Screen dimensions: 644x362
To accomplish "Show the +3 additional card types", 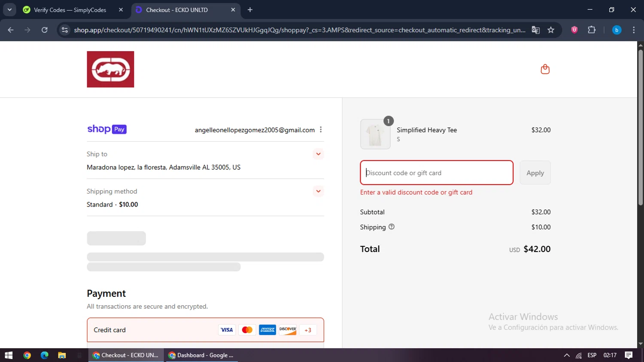I will tap(308, 330).
